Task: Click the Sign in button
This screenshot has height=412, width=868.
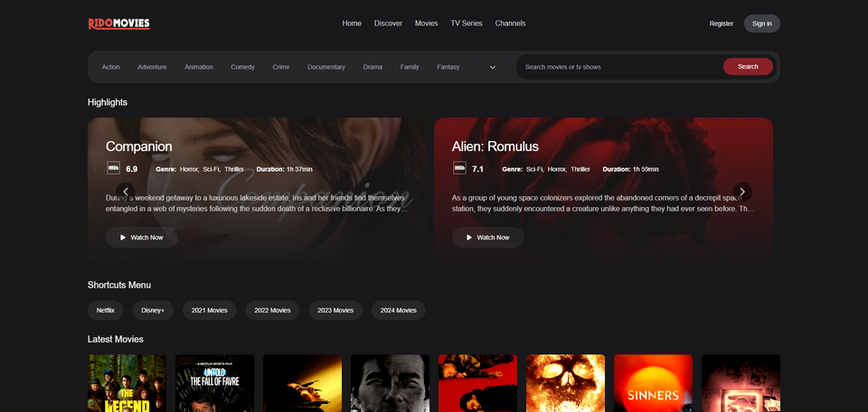Action: (x=761, y=23)
